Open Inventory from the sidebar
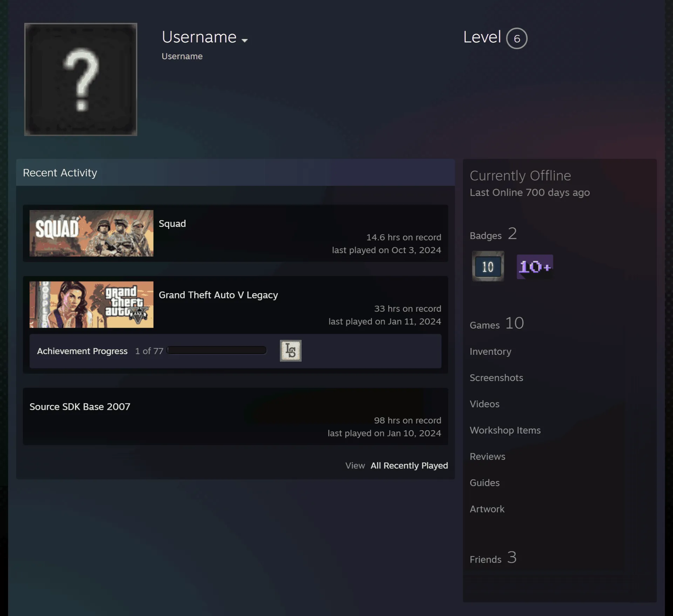 tap(490, 351)
